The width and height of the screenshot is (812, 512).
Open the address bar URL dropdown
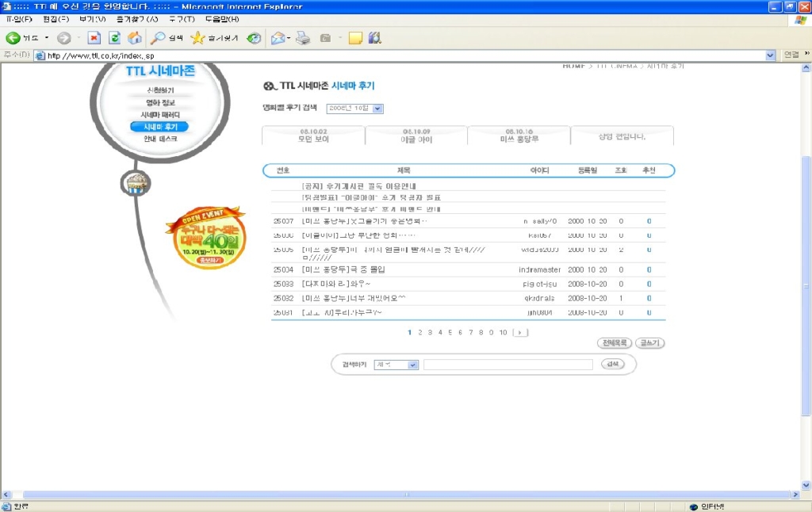click(770, 55)
